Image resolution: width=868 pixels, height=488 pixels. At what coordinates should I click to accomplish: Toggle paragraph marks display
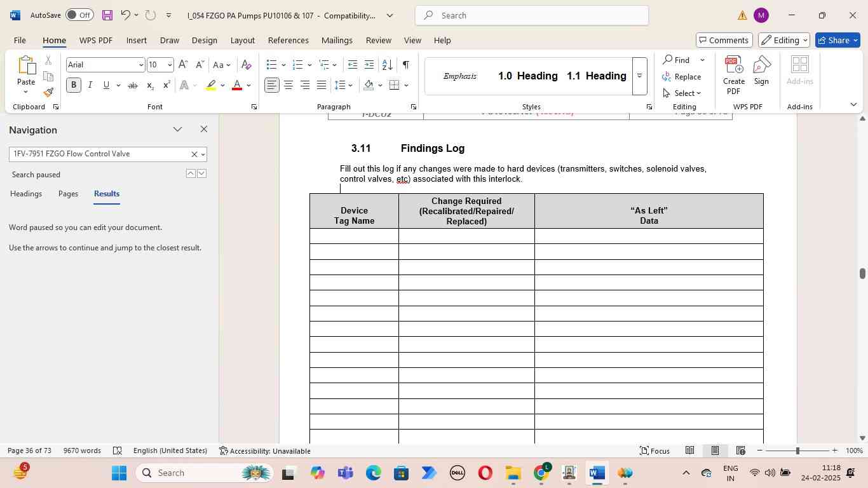[x=405, y=65]
